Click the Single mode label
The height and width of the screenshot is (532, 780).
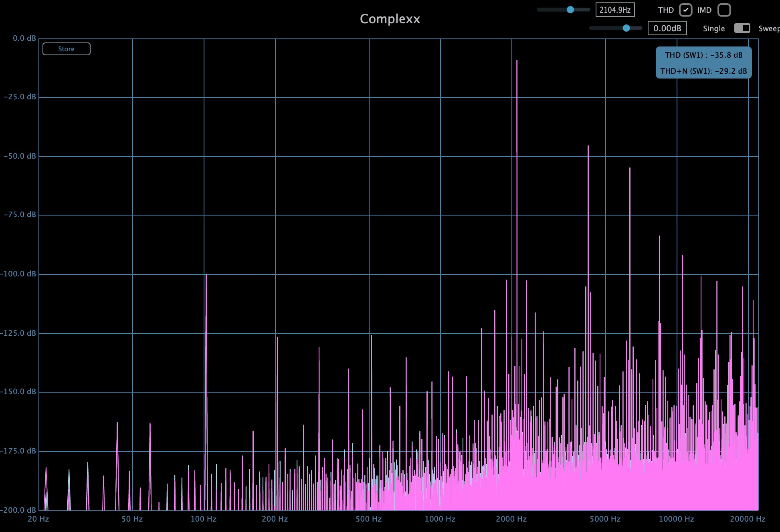713,28
